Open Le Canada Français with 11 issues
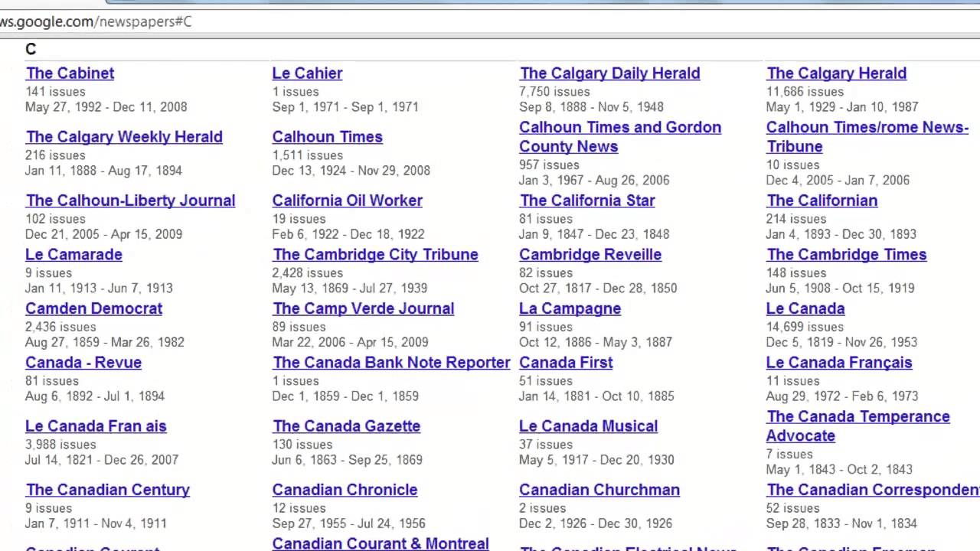 839,363
